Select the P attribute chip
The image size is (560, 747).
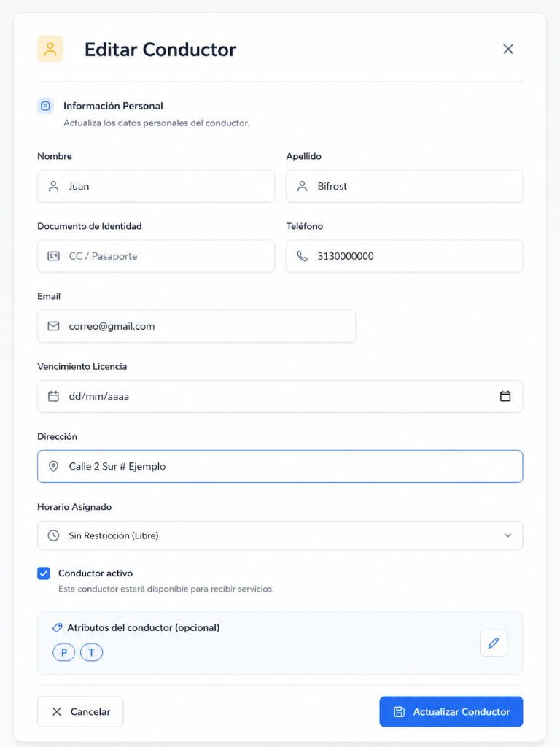[x=64, y=653]
